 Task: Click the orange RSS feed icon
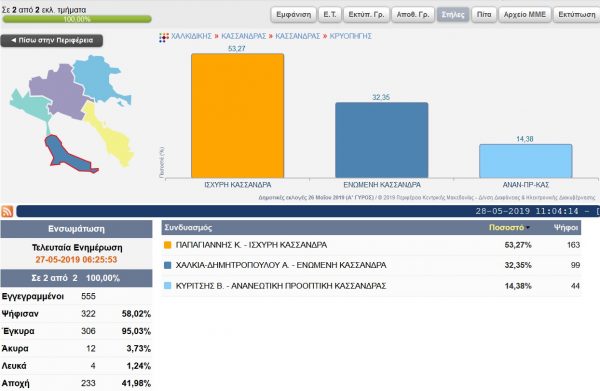[x=7, y=211]
